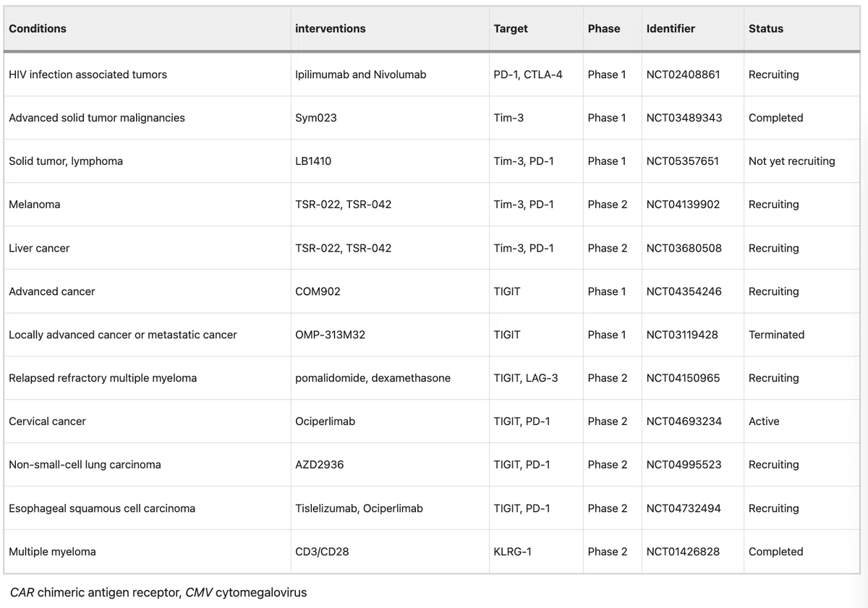Image resolution: width=868 pixels, height=608 pixels.
Task: Select the Not yet recruiting status
Action: pyautogui.click(x=792, y=161)
